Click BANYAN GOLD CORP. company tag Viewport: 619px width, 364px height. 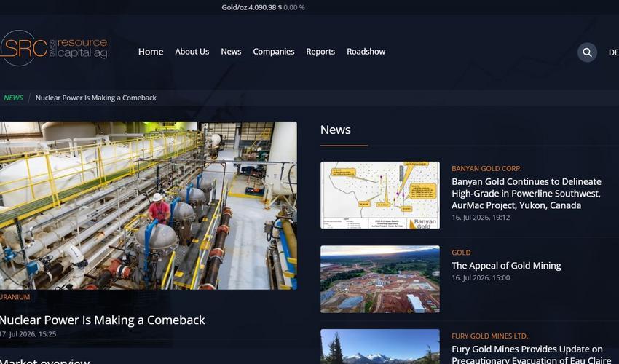pyautogui.click(x=486, y=169)
